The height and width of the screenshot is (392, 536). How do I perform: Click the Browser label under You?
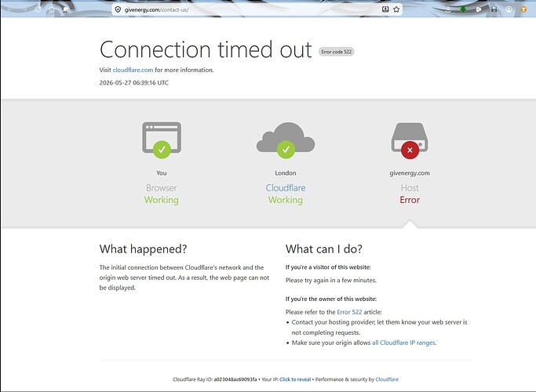click(162, 188)
